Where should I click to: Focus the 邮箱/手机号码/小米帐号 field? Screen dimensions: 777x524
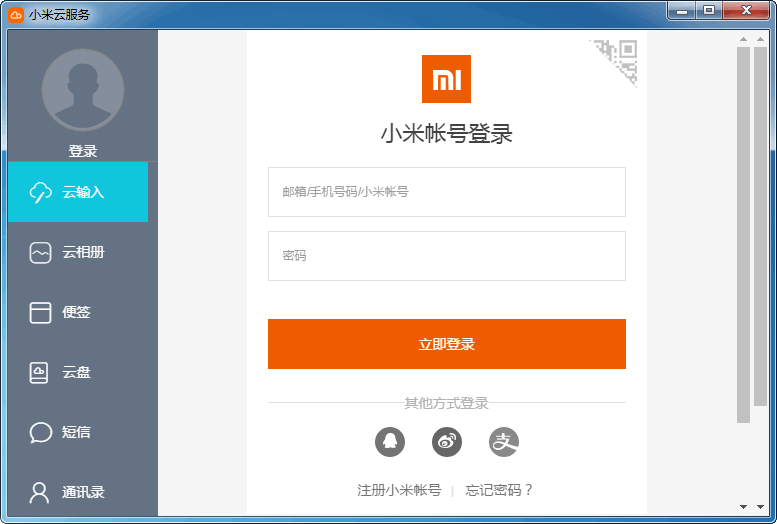[x=447, y=192]
